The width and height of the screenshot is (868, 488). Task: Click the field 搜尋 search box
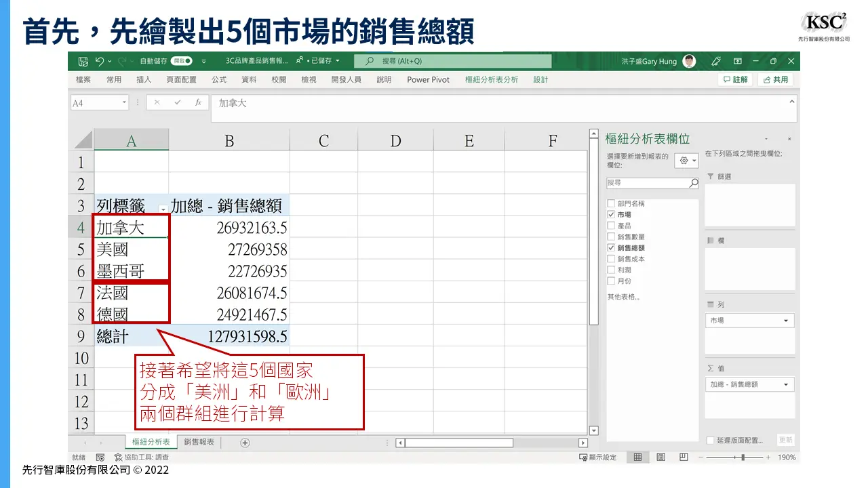[x=652, y=183]
